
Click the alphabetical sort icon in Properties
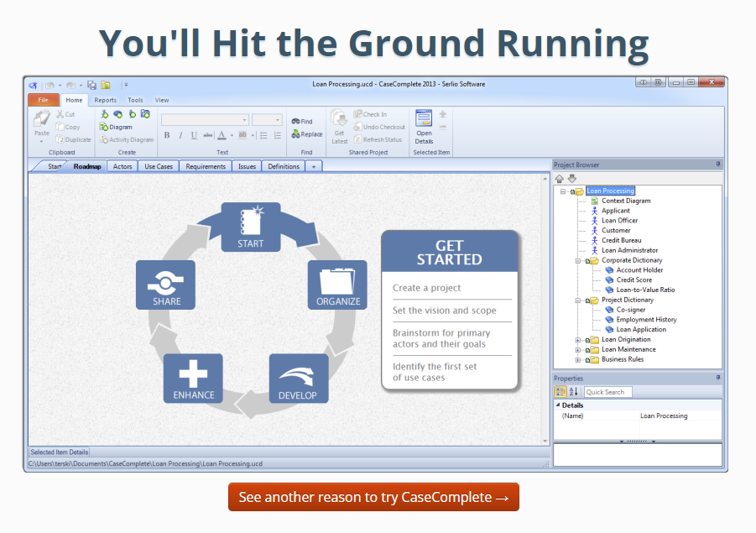573,392
